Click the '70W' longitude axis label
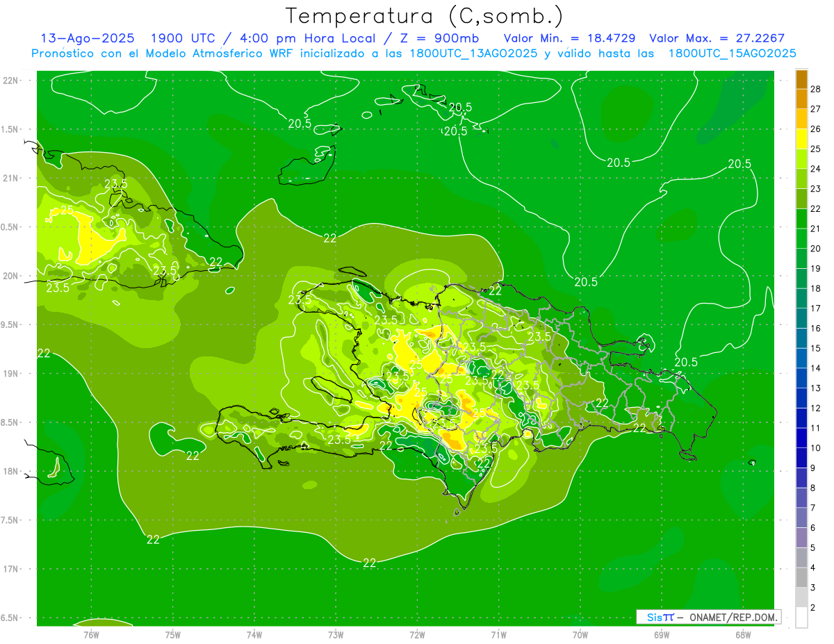Viewport: 834px width, 644px height. pos(580,634)
